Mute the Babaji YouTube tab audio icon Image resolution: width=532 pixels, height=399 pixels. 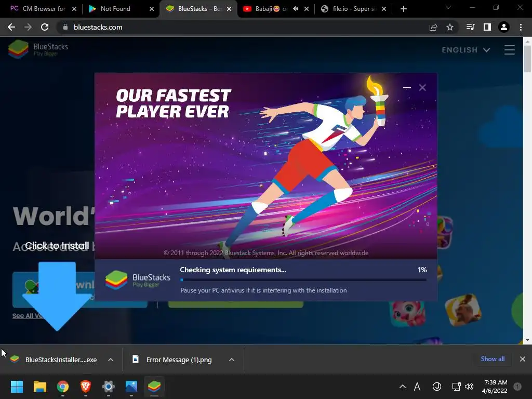tap(296, 9)
